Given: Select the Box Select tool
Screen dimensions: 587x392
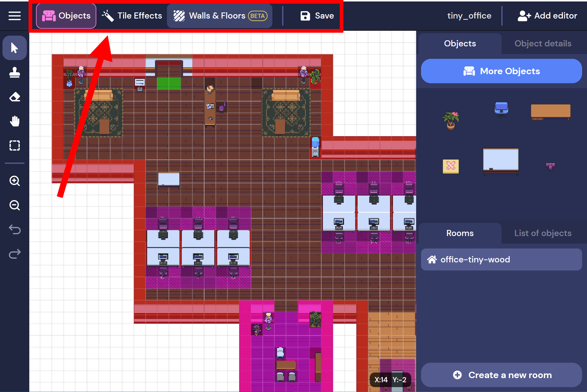Looking at the screenshot, I should [x=14, y=145].
